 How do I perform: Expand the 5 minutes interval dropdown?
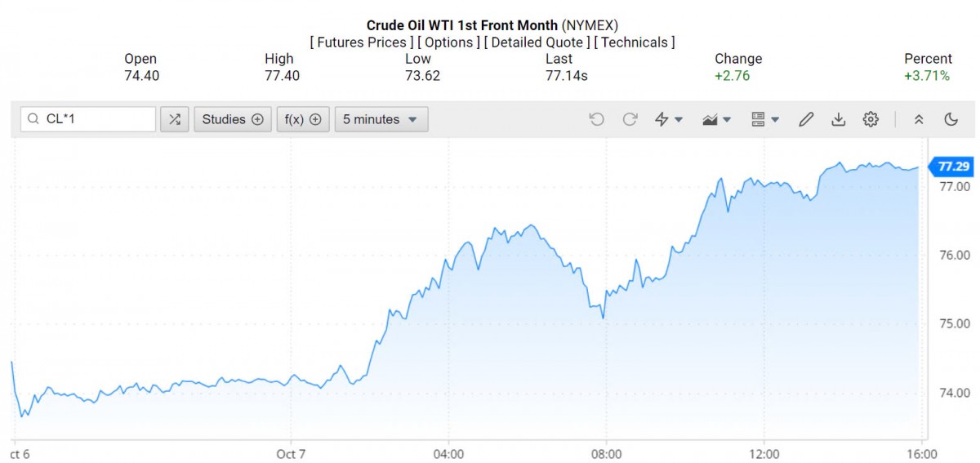(381, 119)
